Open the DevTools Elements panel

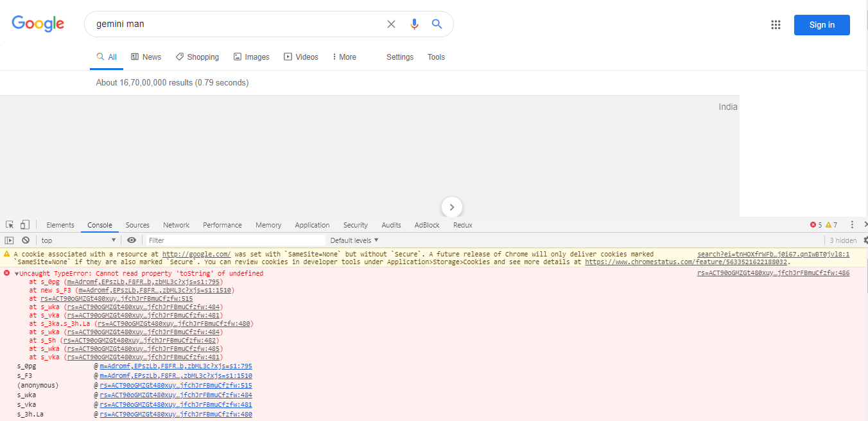60,225
